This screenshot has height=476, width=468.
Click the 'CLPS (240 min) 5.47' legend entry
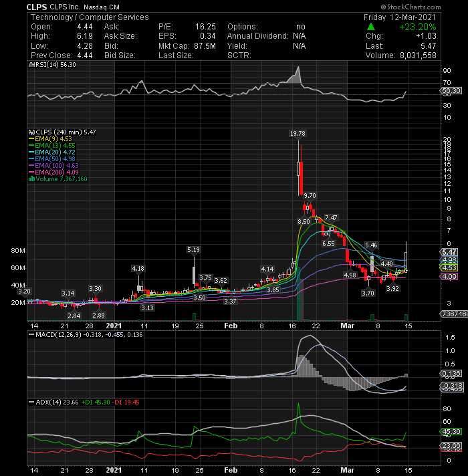click(66, 132)
